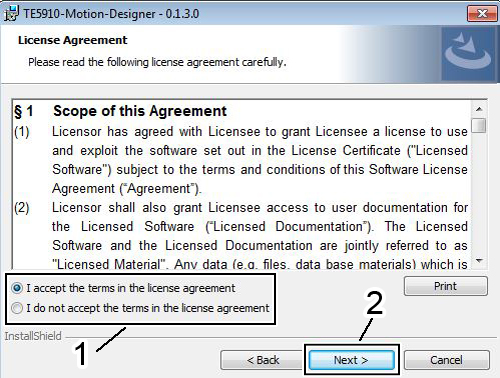Select I do not accept the terms option

point(17,308)
